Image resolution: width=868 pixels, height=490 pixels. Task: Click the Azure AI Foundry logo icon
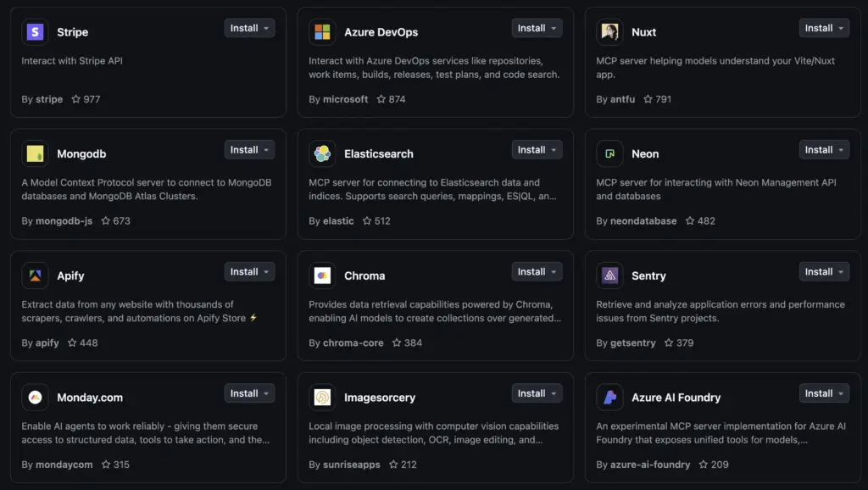[x=609, y=397]
